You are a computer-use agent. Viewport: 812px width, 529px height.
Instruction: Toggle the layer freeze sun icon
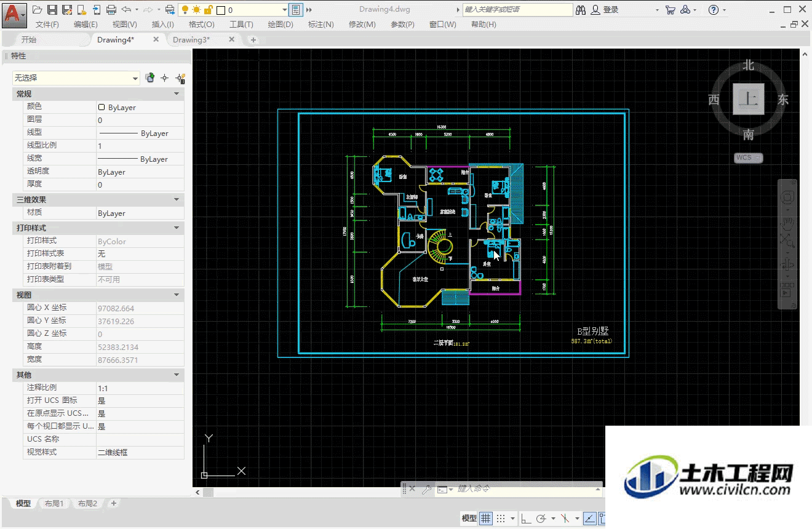click(196, 10)
